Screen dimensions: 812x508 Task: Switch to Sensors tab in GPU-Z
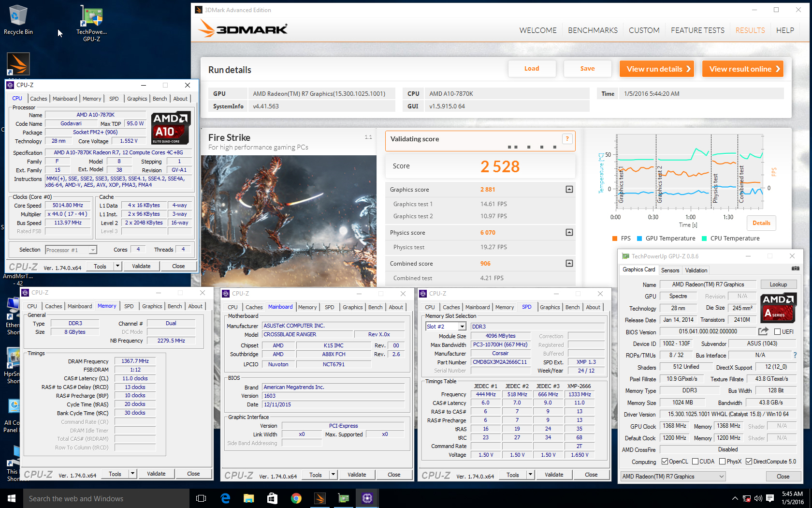(x=670, y=270)
